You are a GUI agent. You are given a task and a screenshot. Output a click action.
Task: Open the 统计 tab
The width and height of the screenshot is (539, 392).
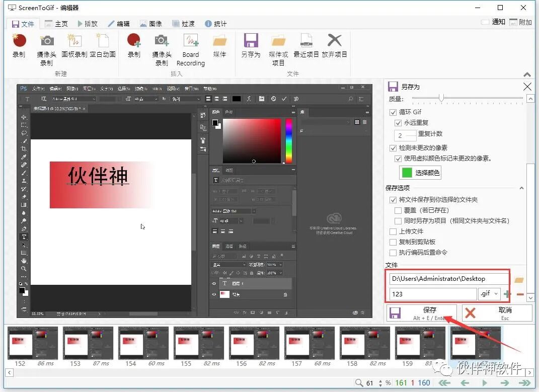216,23
